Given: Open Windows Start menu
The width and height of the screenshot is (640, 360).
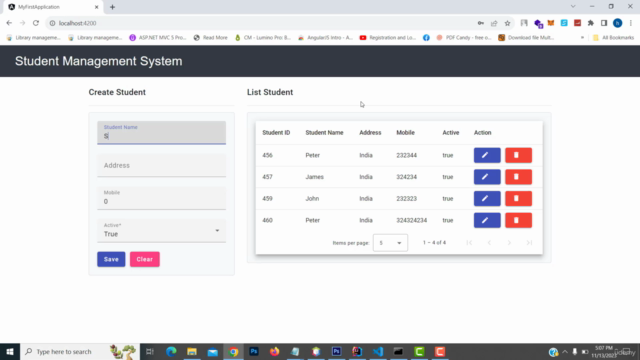Looking at the screenshot, I should point(10,351).
